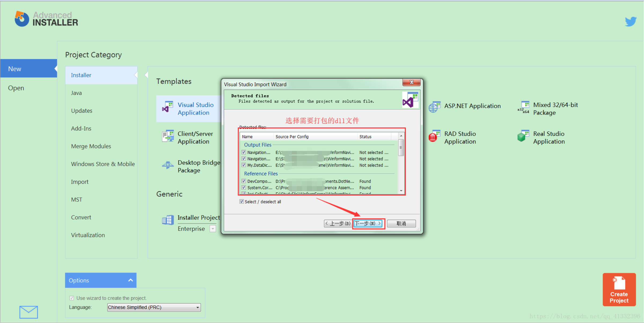Image resolution: width=644 pixels, height=323 pixels.
Task: Click the 下一步(N) next button
Action: (x=368, y=223)
